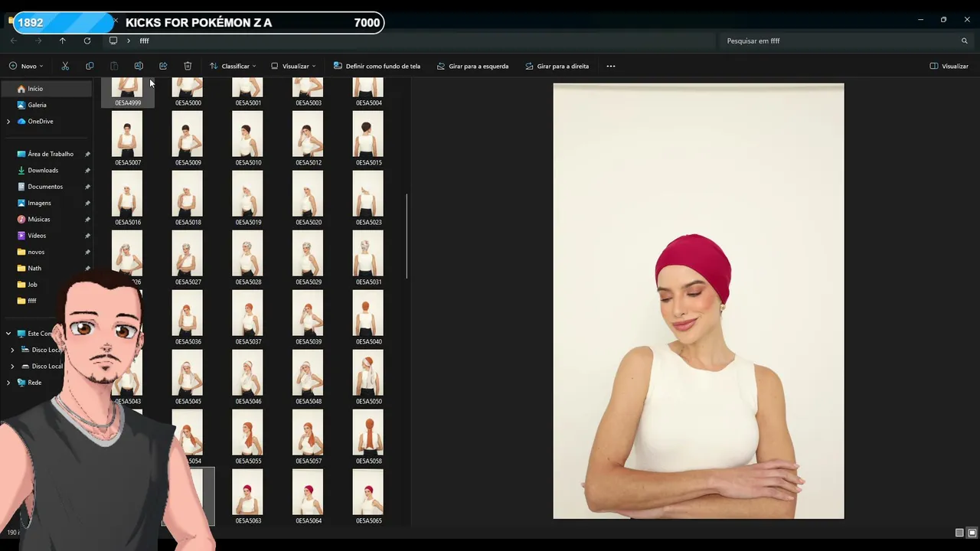
Task: Refresh the ffff folder view
Action: pos(87,41)
